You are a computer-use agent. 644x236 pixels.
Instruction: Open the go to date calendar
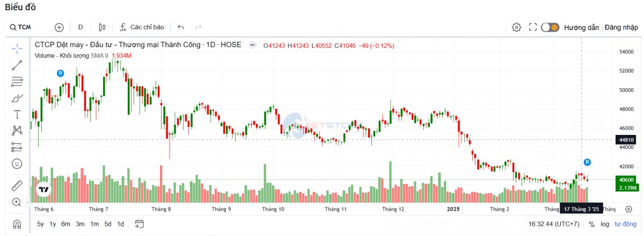(x=140, y=224)
